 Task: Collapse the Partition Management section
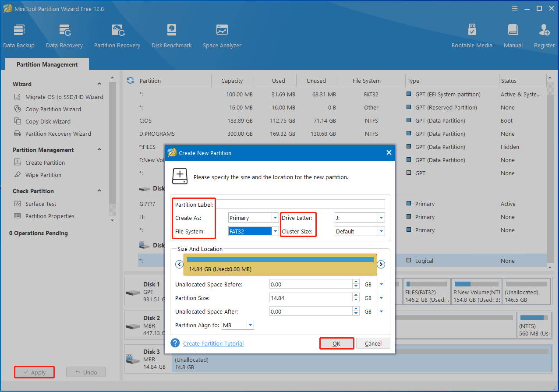pos(99,150)
